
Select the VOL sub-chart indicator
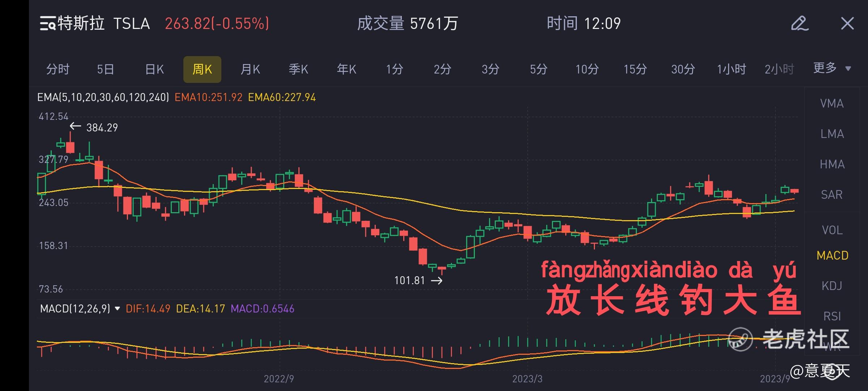[x=832, y=230]
